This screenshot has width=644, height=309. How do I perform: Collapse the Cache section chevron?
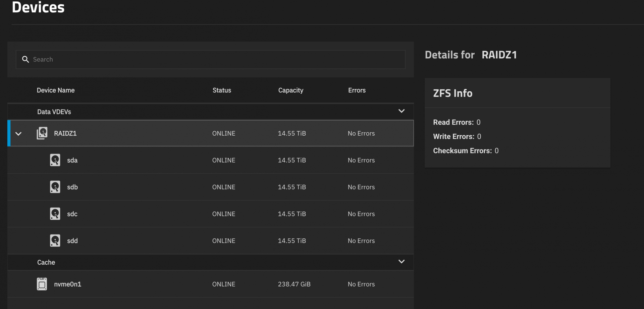(401, 262)
